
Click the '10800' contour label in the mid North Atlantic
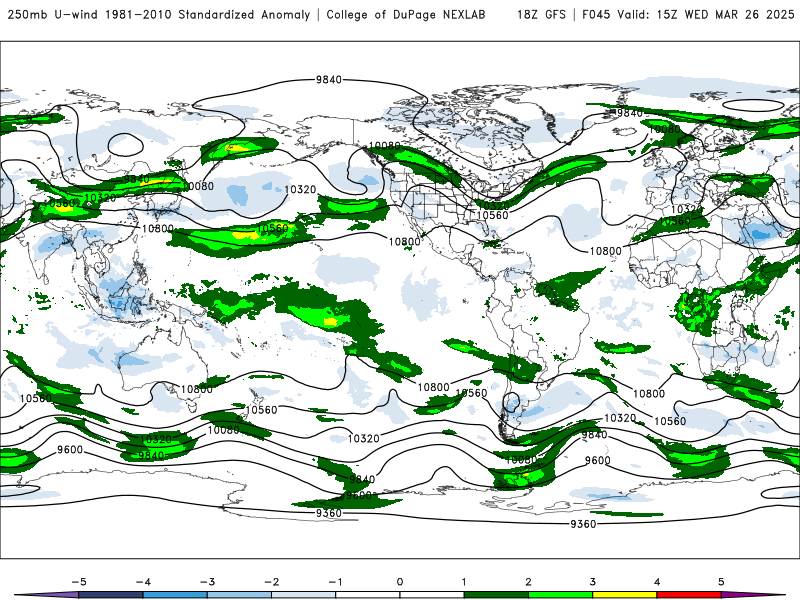(606, 251)
